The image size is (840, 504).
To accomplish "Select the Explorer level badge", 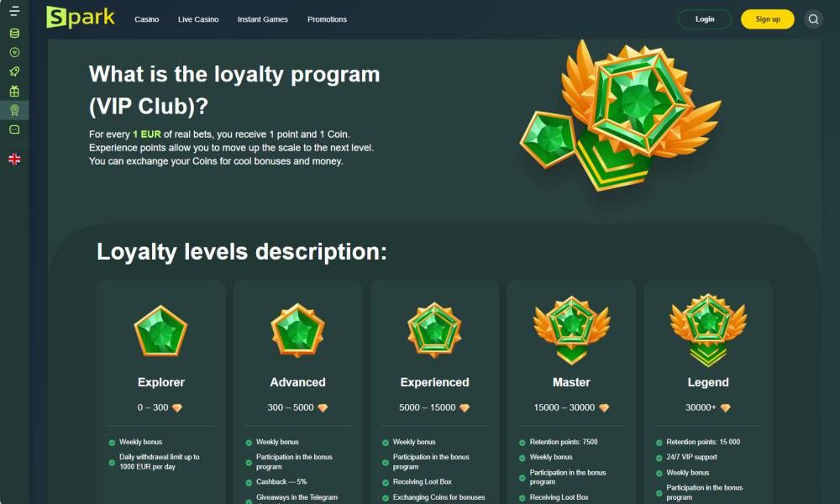I will 160,331.
